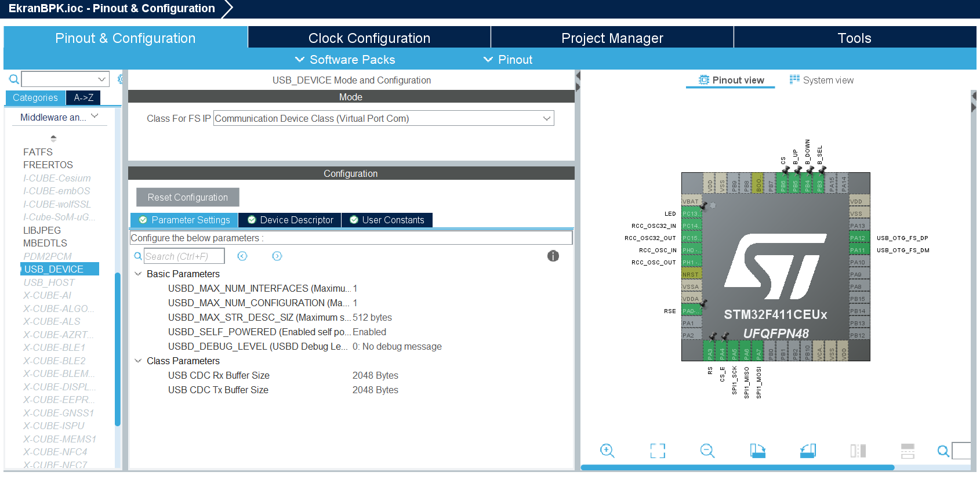Screen dimensions: 980x479
Task: Select LIBJPEG middleware item
Action: [42, 230]
